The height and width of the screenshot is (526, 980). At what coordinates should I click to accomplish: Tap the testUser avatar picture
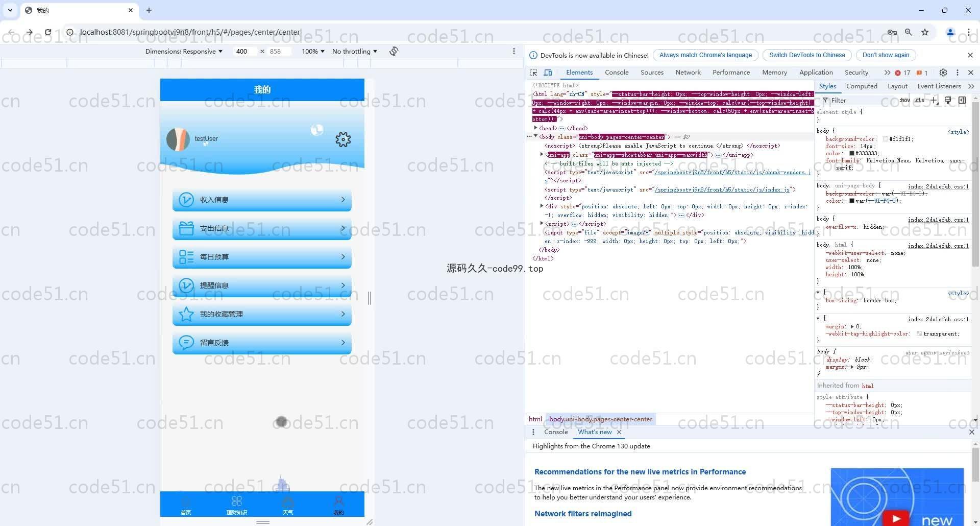pos(178,139)
